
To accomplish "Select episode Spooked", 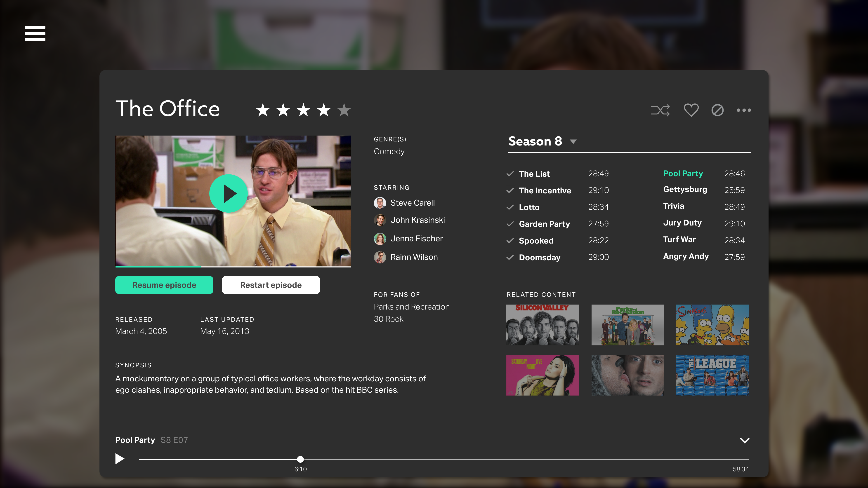I will [536, 241].
